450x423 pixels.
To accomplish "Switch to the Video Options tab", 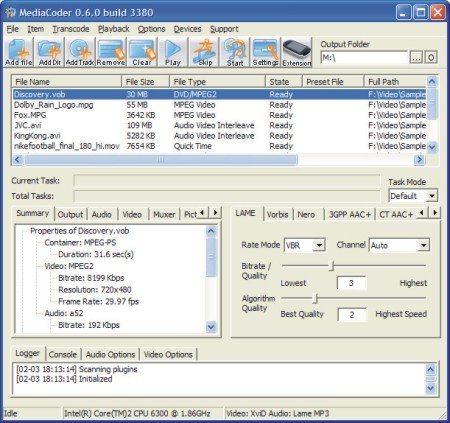I will (168, 354).
